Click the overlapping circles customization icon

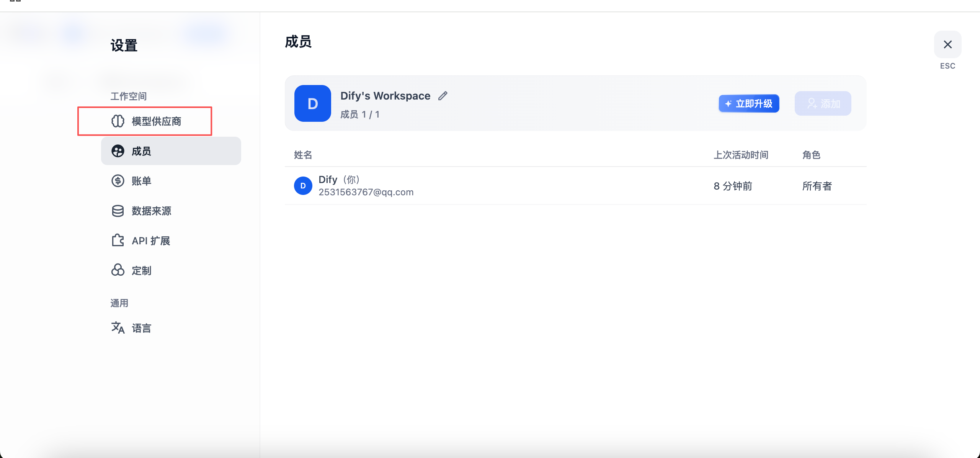pyautogui.click(x=118, y=270)
